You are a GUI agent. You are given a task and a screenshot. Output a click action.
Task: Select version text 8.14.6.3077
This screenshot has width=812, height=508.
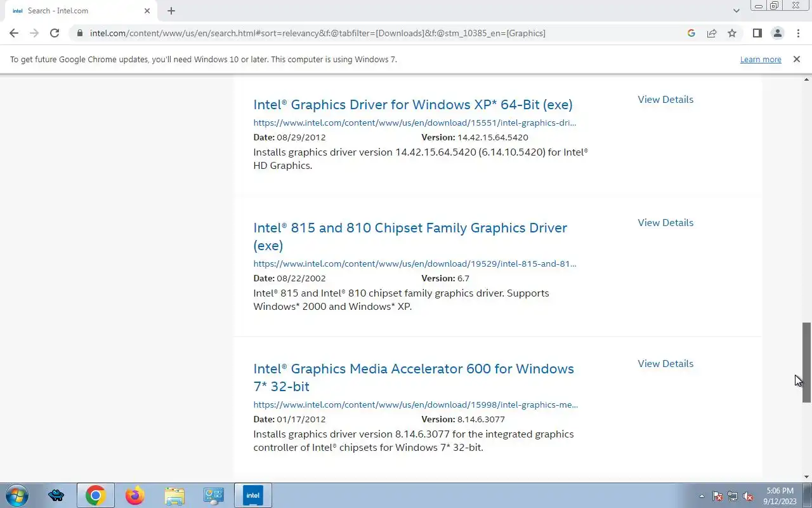[481, 419]
